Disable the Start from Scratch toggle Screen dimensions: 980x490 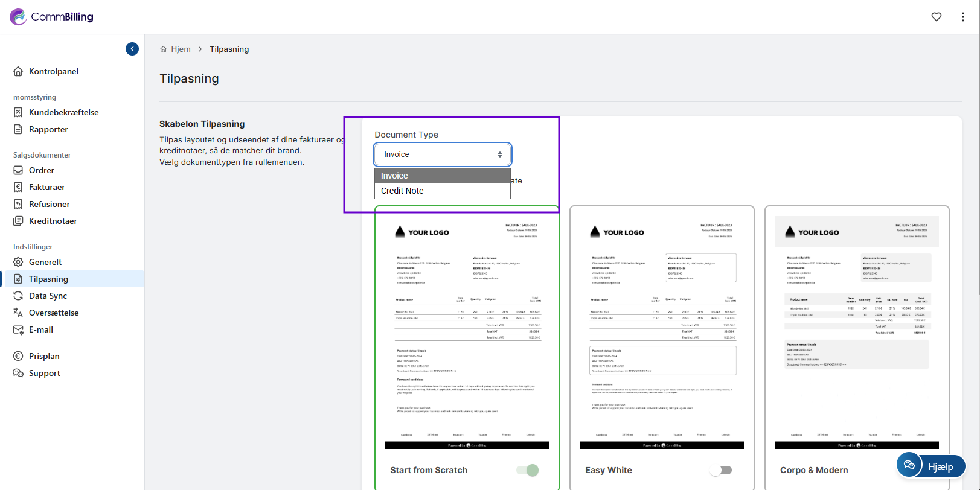point(528,470)
